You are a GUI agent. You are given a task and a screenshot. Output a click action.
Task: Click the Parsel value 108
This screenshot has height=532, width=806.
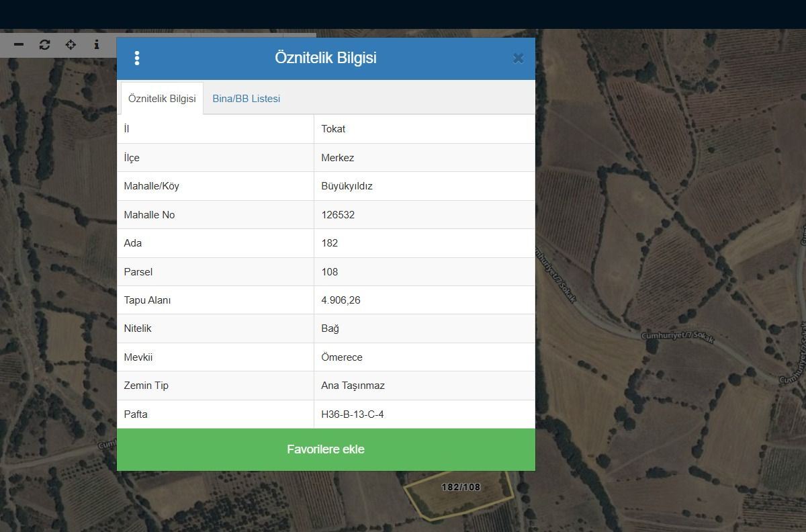[x=329, y=272]
